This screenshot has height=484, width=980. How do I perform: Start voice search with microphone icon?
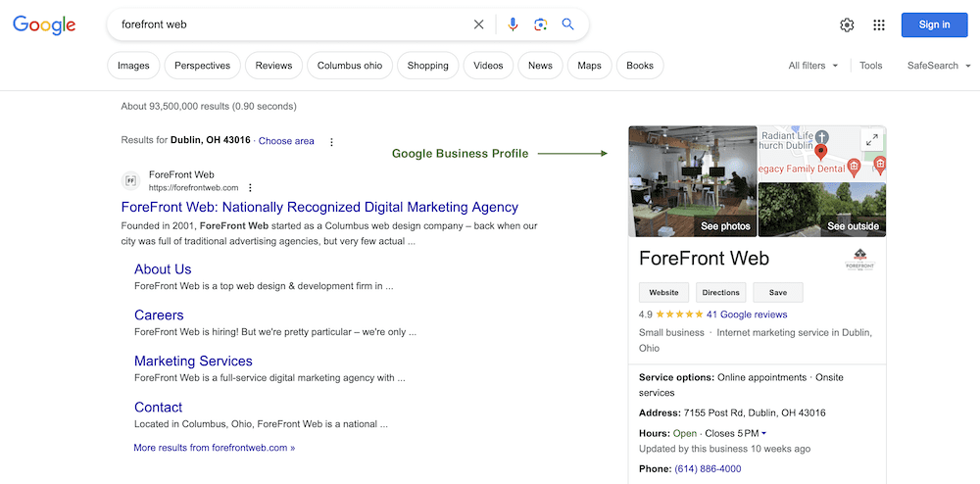[x=514, y=24]
